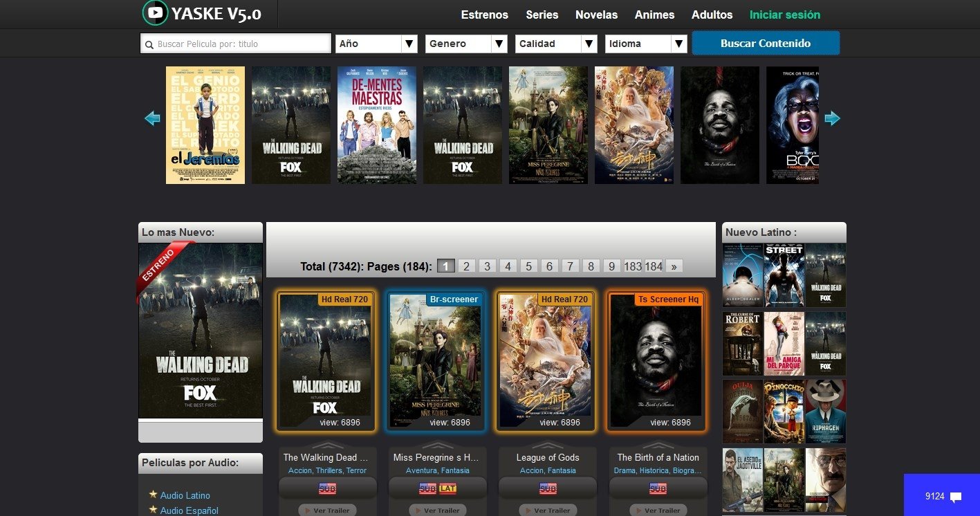
Task: Click Ver Trailer for The Walking Dead
Action: (327, 510)
